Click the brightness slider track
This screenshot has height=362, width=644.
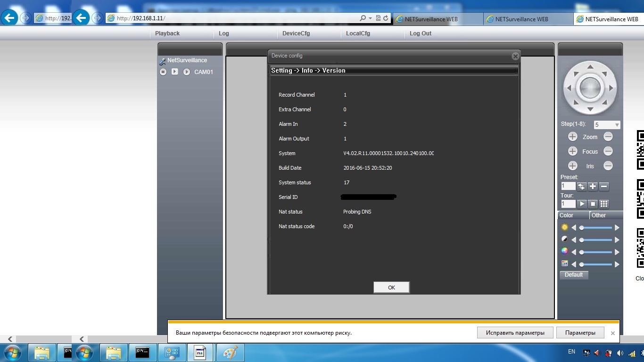click(596, 228)
